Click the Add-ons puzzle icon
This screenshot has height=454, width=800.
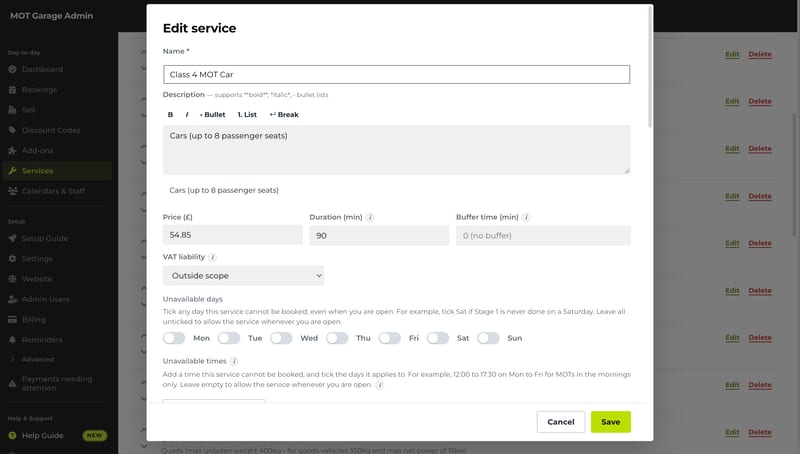[x=12, y=151]
